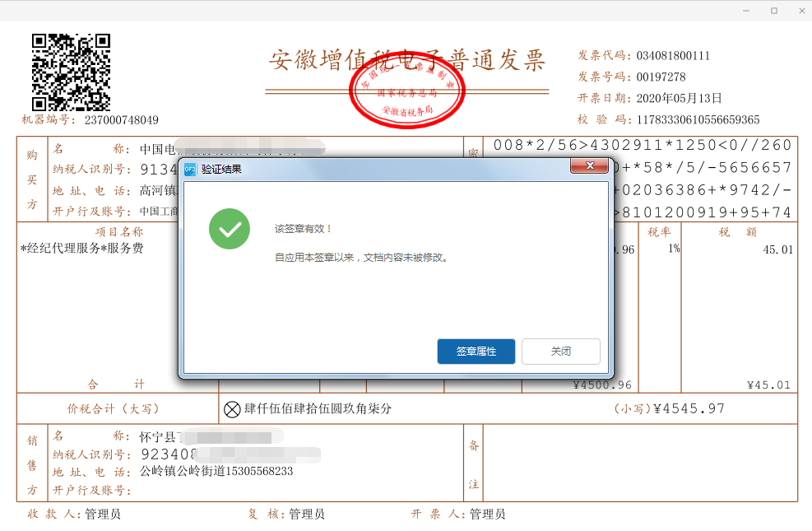The height and width of the screenshot is (531, 812).
Task: Click the OFD icon in dialog title
Action: (191, 169)
